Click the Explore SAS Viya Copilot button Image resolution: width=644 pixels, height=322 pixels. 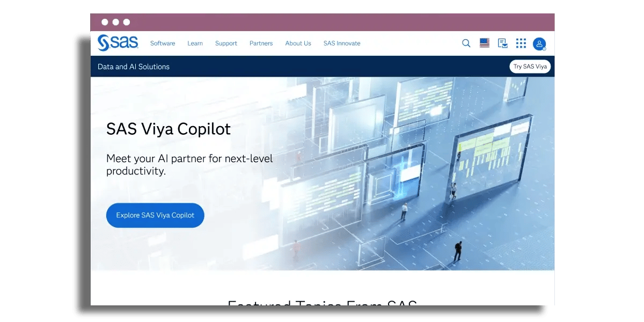click(155, 215)
